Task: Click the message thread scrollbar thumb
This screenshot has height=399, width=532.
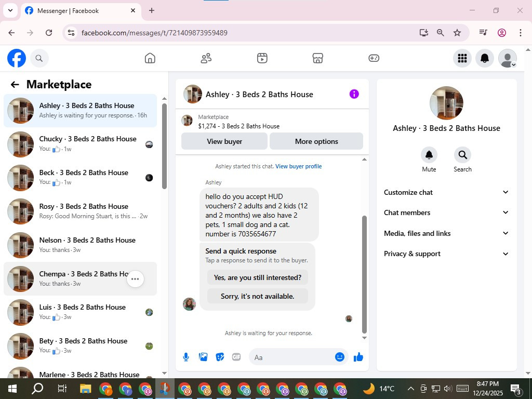Action: click(x=364, y=274)
